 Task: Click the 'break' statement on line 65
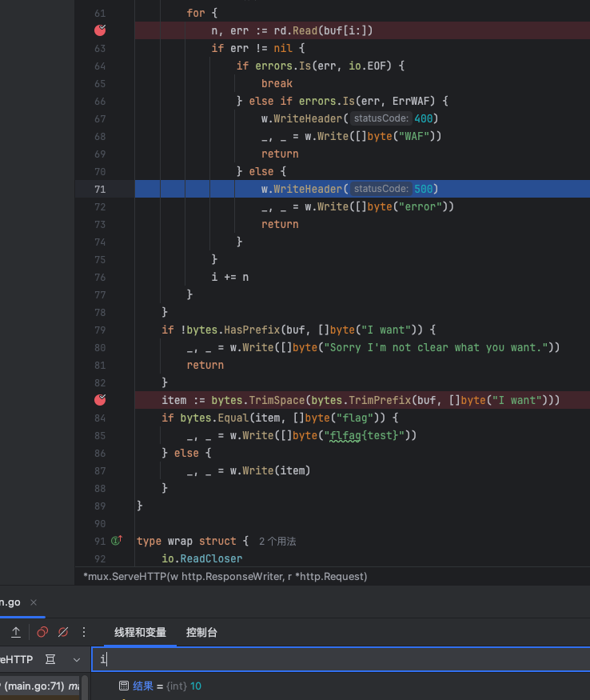click(x=277, y=83)
